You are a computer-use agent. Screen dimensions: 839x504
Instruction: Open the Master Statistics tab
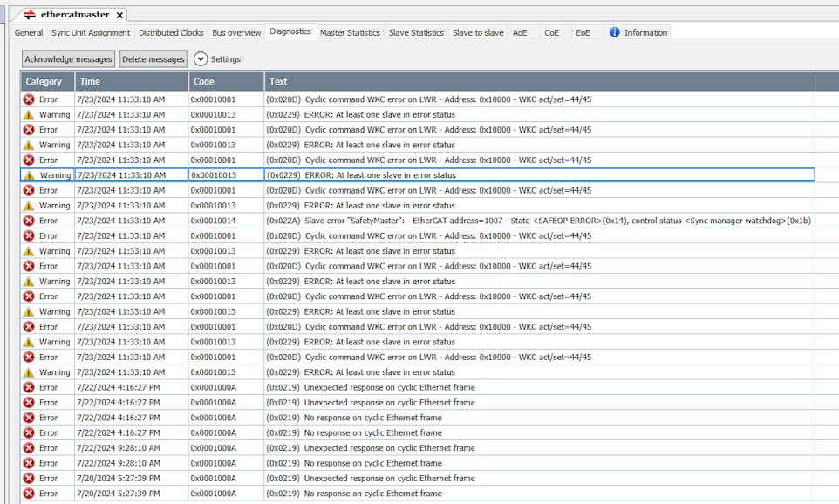(x=350, y=32)
